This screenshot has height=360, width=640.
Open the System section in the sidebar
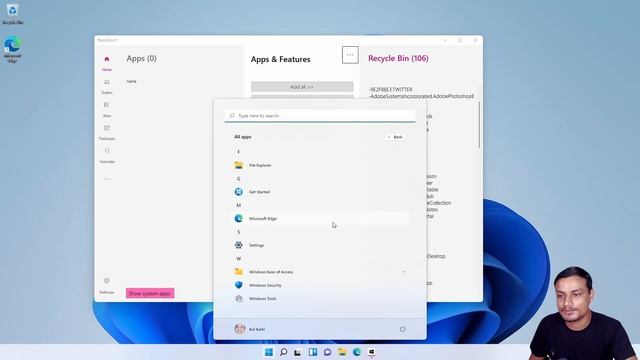coord(107,87)
